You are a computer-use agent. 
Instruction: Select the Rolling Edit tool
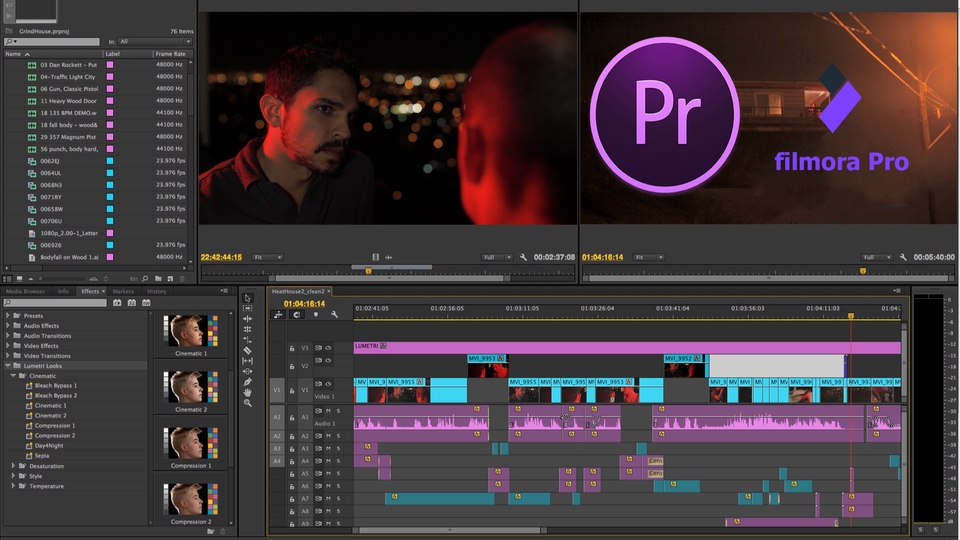click(x=247, y=329)
